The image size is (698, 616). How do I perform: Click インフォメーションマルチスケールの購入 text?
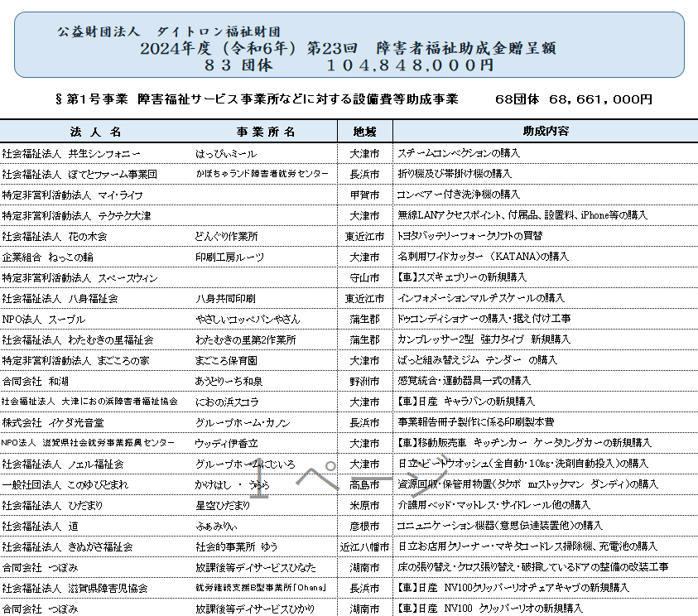point(481,298)
